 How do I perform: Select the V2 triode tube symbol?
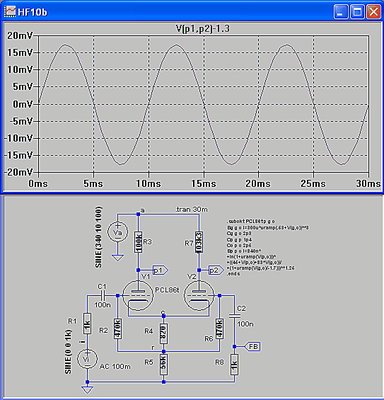199,296
